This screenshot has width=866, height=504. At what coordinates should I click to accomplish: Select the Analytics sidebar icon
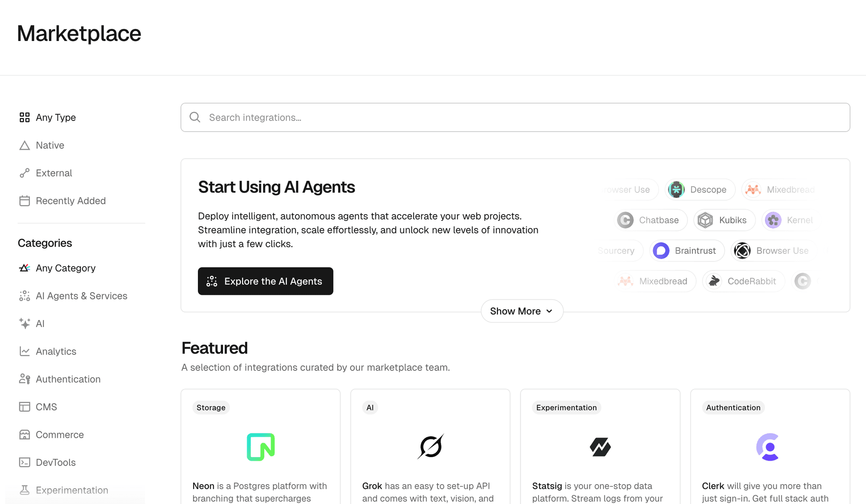coord(25,351)
